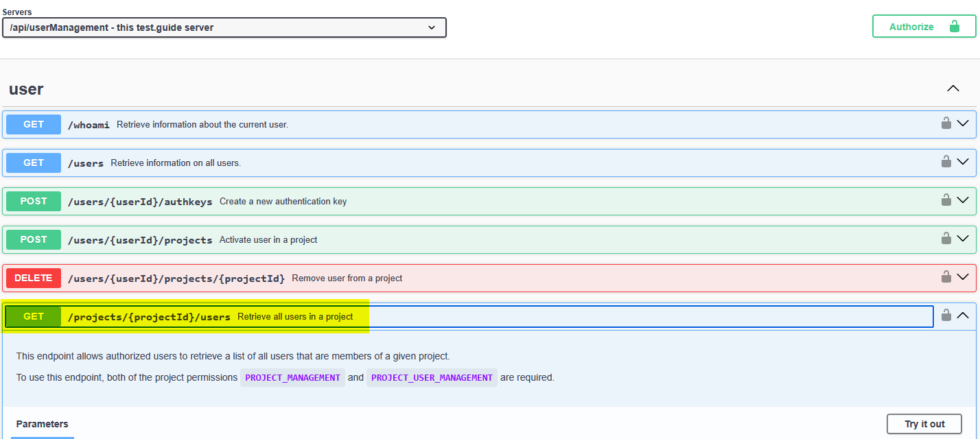Click lock icon on POST /users/{userId}/authkeys row
Viewport: 980px width, 439px height.
[x=946, y=200]
